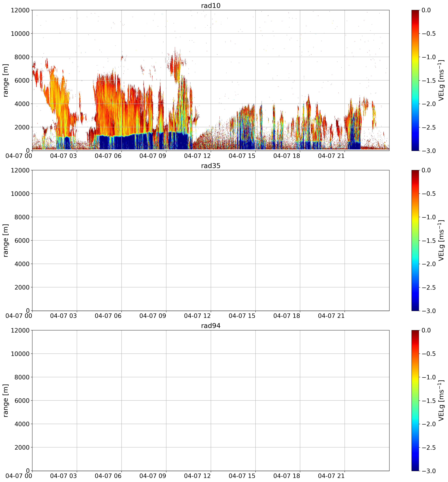
Task: Click the rad94 colorbar label 'VELg [ms⁻¹]'
Action: point(441,400)
